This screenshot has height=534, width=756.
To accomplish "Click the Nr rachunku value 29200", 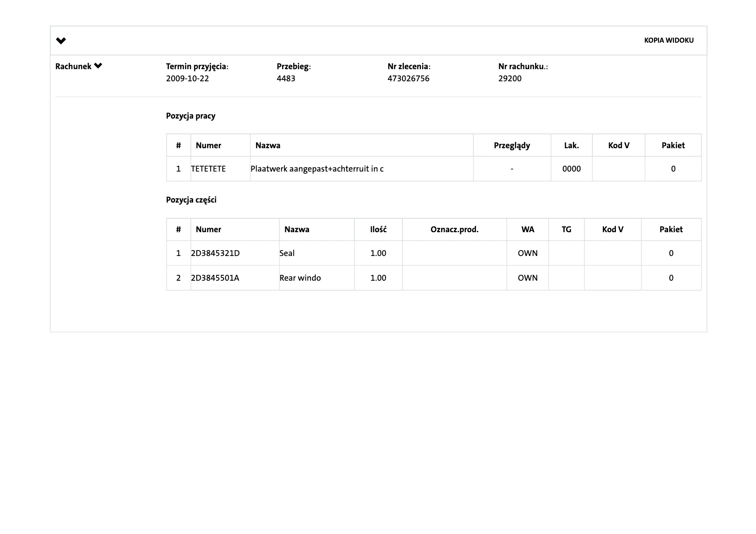I will (x=510, y=79).
